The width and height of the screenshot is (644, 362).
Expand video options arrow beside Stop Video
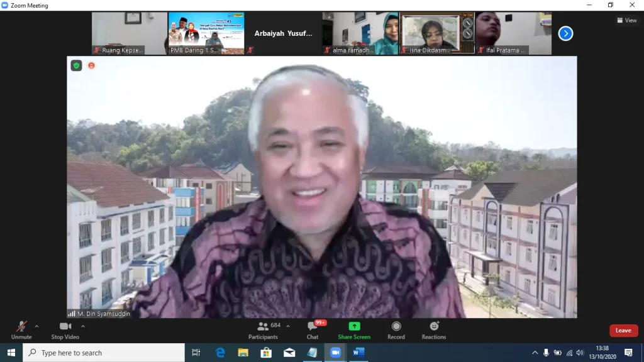[x=83, y=326]
